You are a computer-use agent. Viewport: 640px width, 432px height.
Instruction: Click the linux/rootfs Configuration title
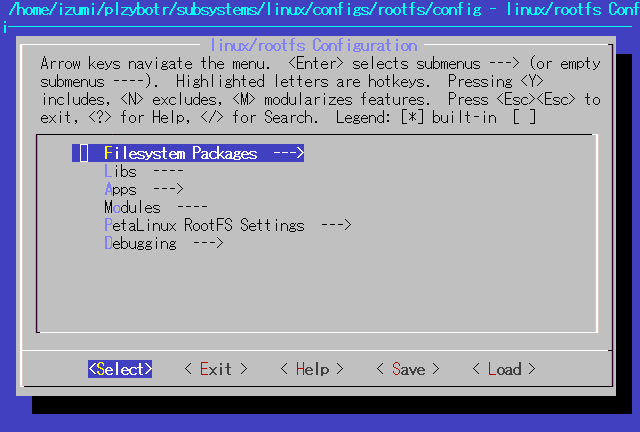tap(313, 45)
